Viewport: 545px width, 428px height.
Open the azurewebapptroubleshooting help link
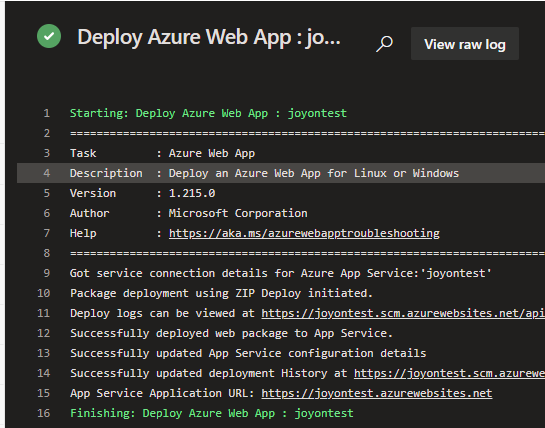point(304,233)
